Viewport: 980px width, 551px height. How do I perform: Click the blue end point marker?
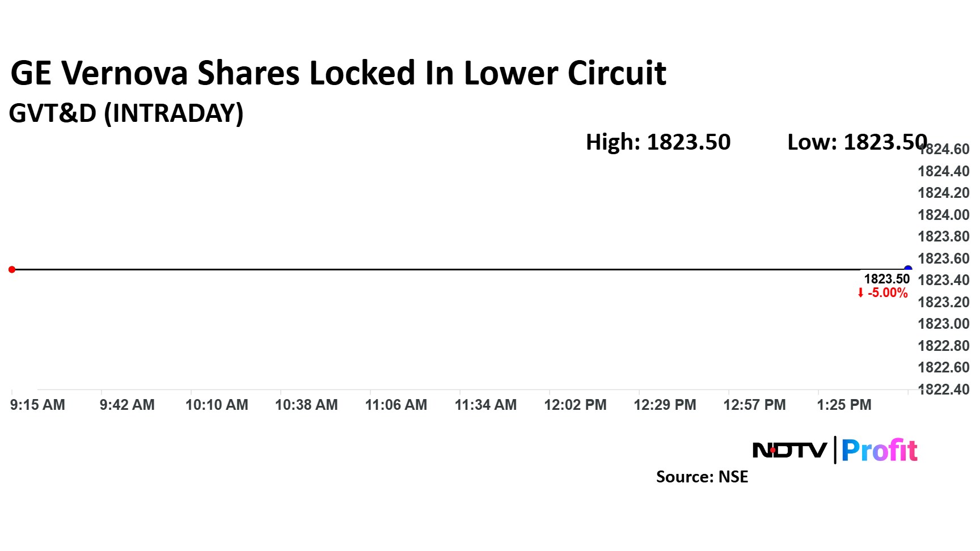coord(907,269)
